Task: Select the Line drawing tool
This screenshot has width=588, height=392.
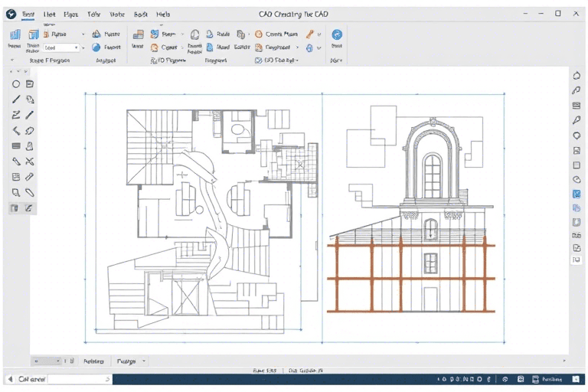Action: tap(16, 100)
